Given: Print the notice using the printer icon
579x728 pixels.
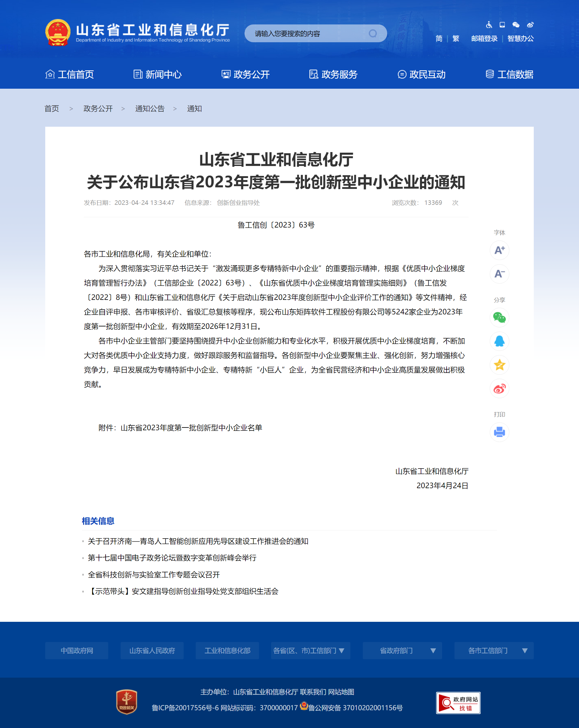Looking at the screenshot, I should click(499, 432).
